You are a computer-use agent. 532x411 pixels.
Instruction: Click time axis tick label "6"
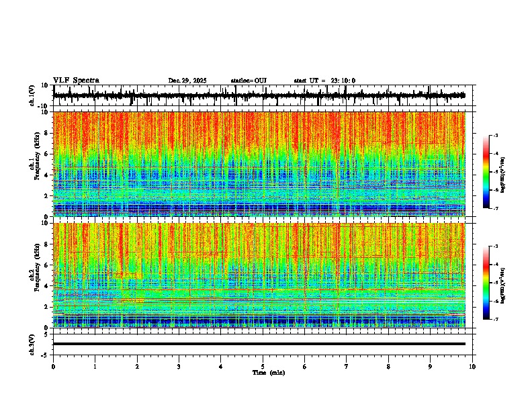(x=305, y=367)
